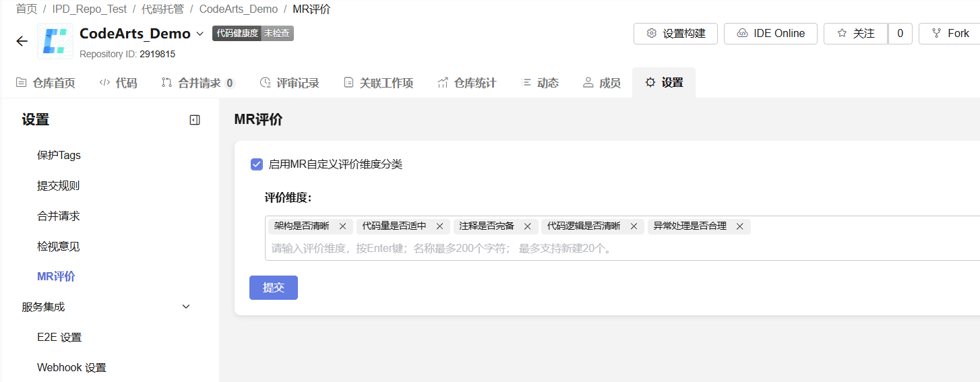Click the 服务集成 section label
Screen dimensions: 980x382
point(43,307)
